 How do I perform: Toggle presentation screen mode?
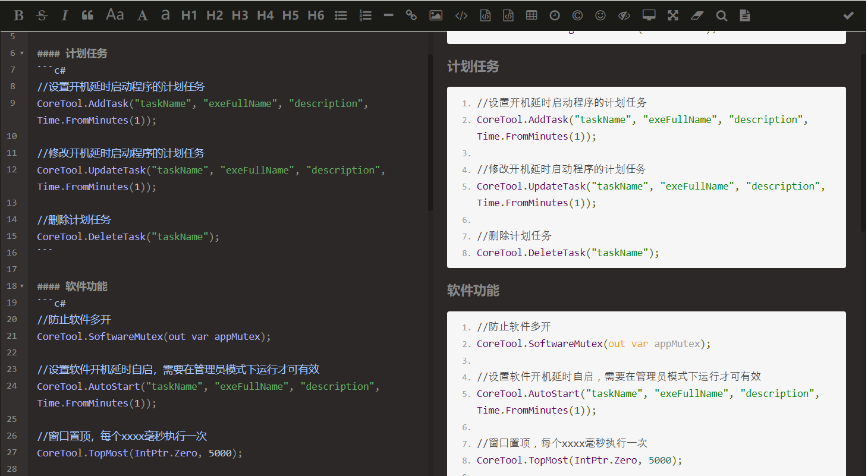click(x=649, y=15)
